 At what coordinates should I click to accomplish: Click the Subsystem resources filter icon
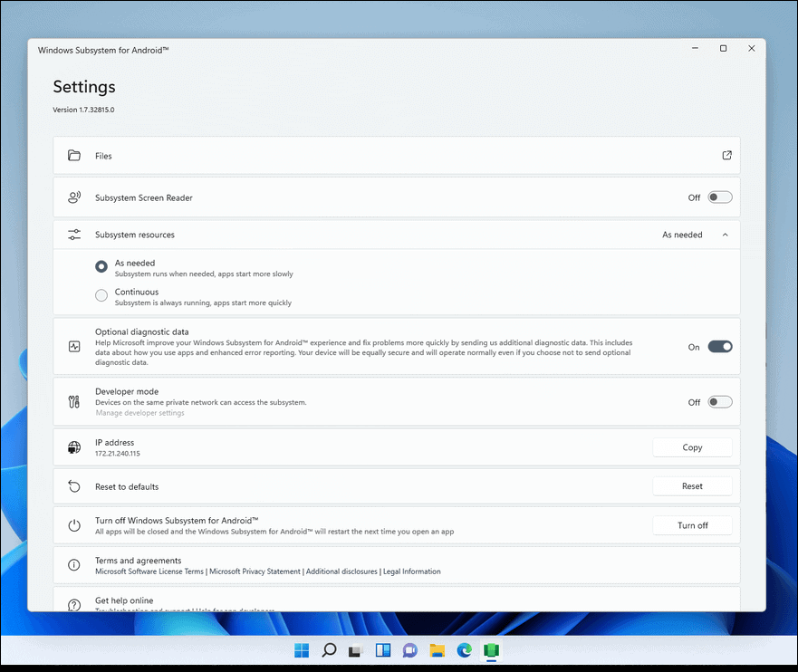pos(73,234)
